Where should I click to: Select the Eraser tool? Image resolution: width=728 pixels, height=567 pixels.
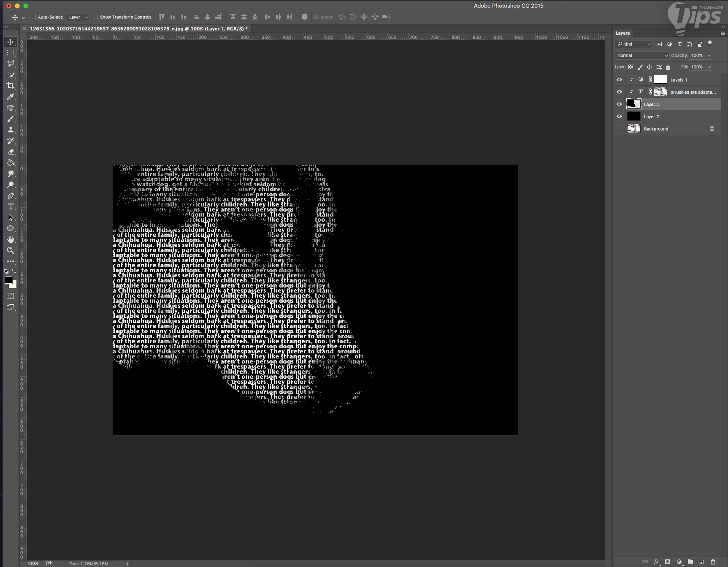pyautogui.click(x=11, y=152)
